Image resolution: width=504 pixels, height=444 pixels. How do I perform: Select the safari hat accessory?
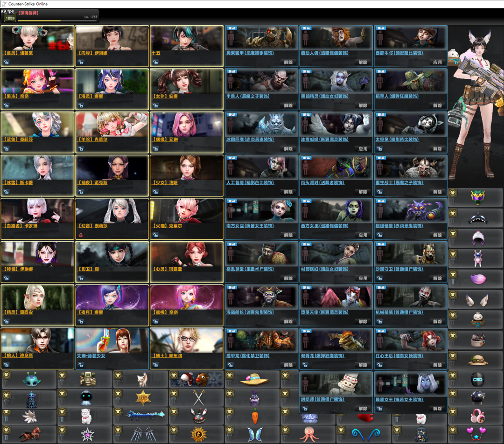[x=478, y=360]
